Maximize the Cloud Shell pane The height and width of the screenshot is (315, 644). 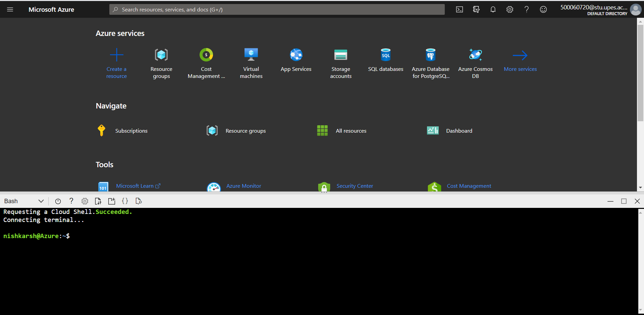tap(624, 201)
